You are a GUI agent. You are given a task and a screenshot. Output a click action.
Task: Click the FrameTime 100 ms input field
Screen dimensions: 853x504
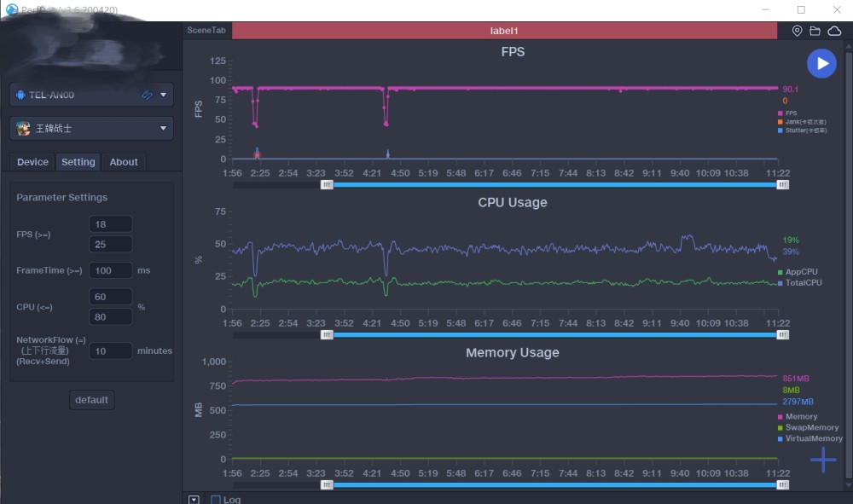[x=110, y=270]
